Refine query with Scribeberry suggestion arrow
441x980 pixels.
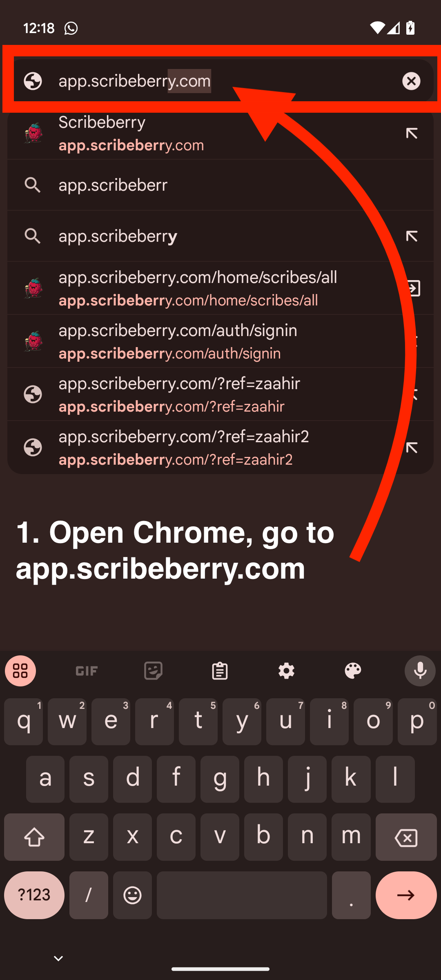(412, 134)
